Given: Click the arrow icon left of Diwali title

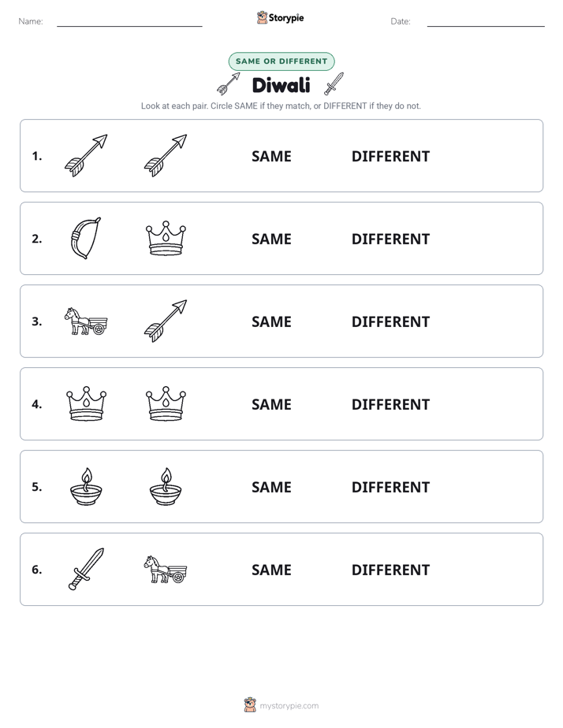Looking at the screenshot, I should click(x=229, y=84).
